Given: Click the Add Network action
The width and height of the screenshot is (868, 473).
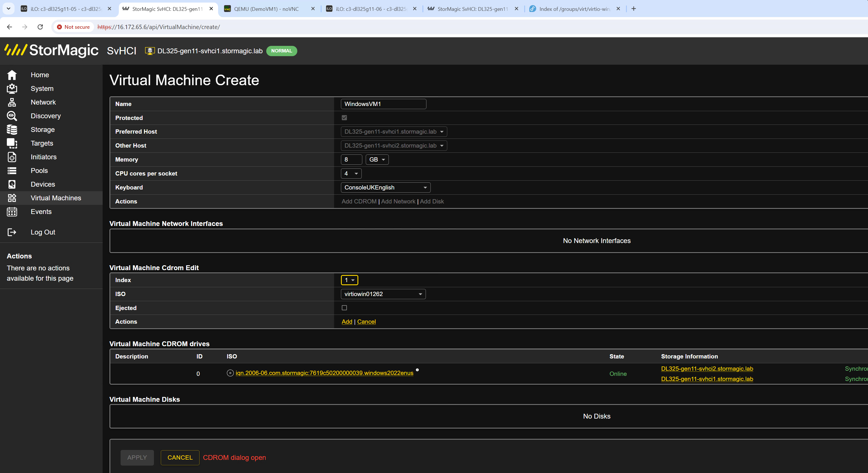Looking at the screenshot, I should [398, 201].
